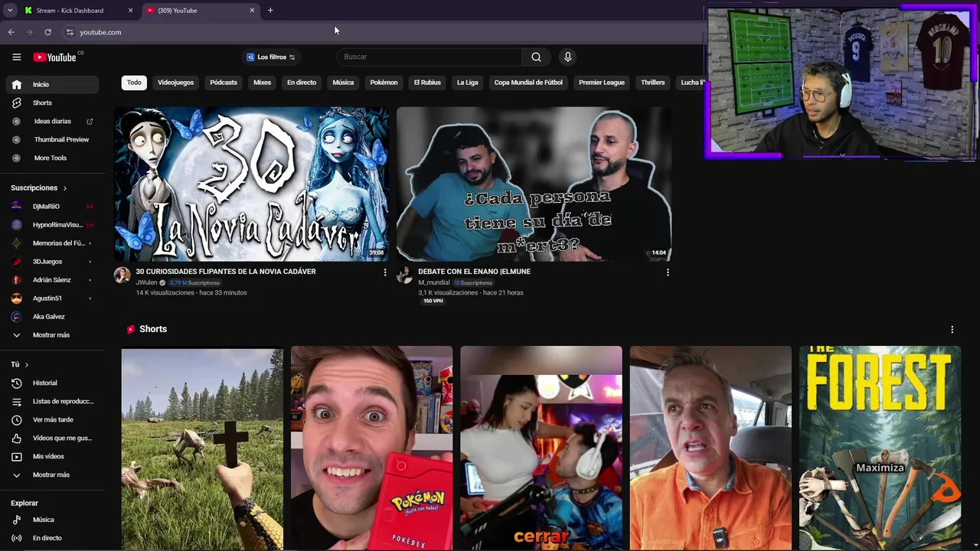Open Agustin51 subscription channel
This screenshot has height=551, width=980.
point(52,298)
